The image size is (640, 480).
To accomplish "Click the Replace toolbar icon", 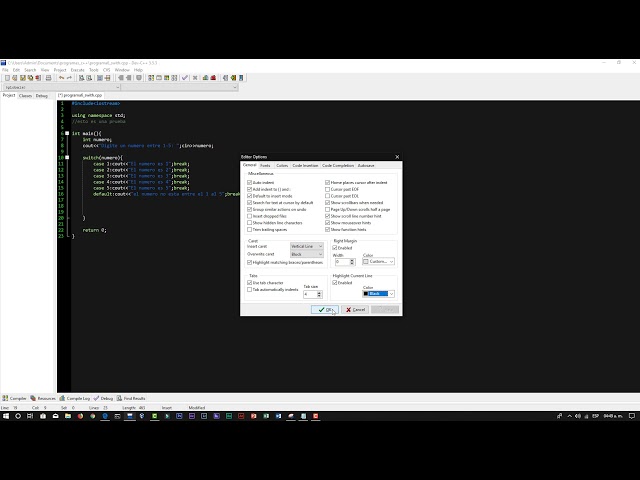I will click(89, 78).
